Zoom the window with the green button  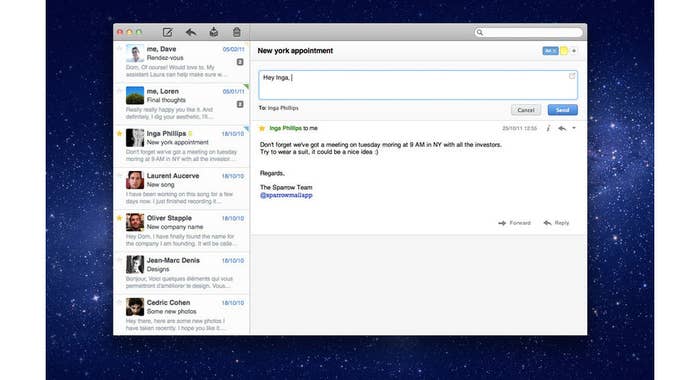[x=139, y=32]
